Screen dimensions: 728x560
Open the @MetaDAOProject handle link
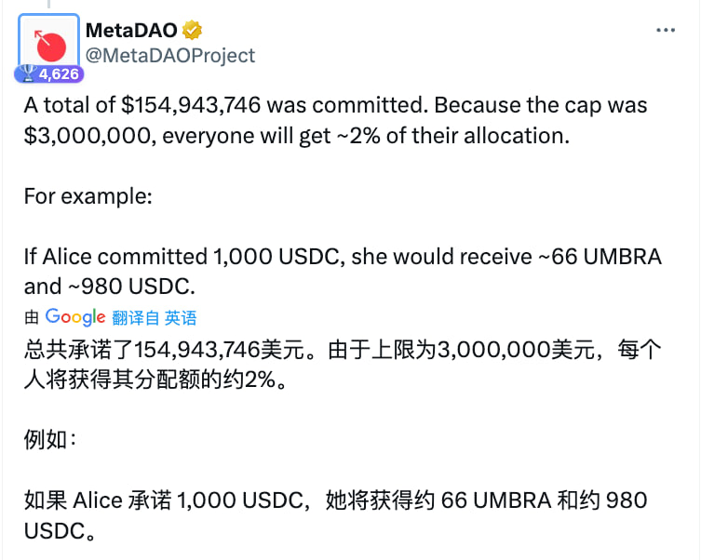[x=170, y=56]
